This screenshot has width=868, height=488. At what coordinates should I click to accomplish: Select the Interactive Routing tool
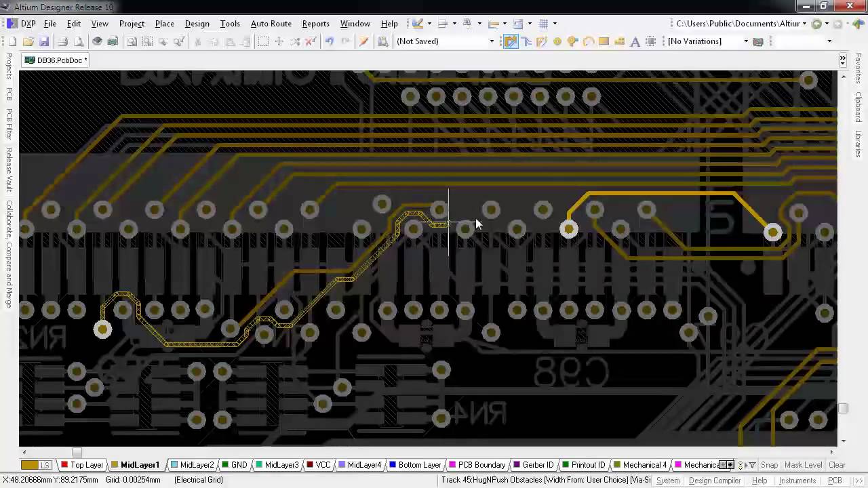pos(511,41)
